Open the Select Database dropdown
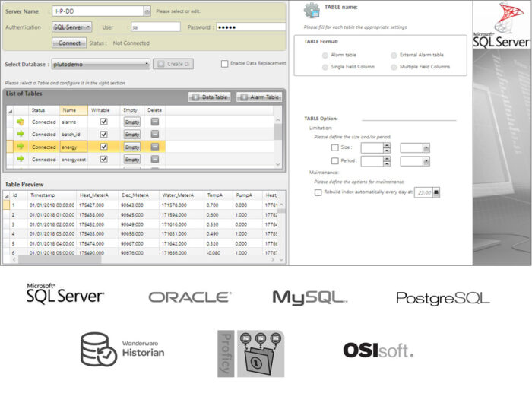 [101, 64]
